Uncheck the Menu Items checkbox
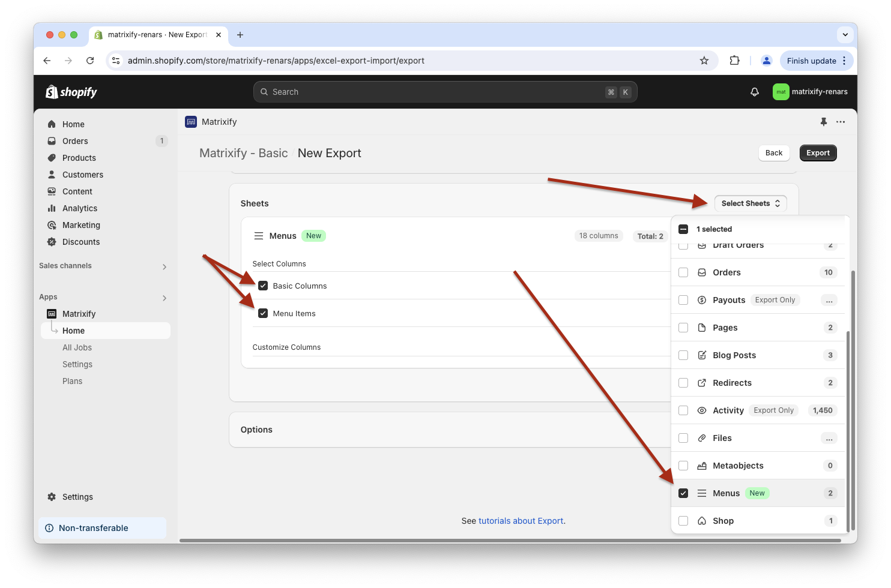The height and width of the screenshot is (588, 891). tap(263, 313)
